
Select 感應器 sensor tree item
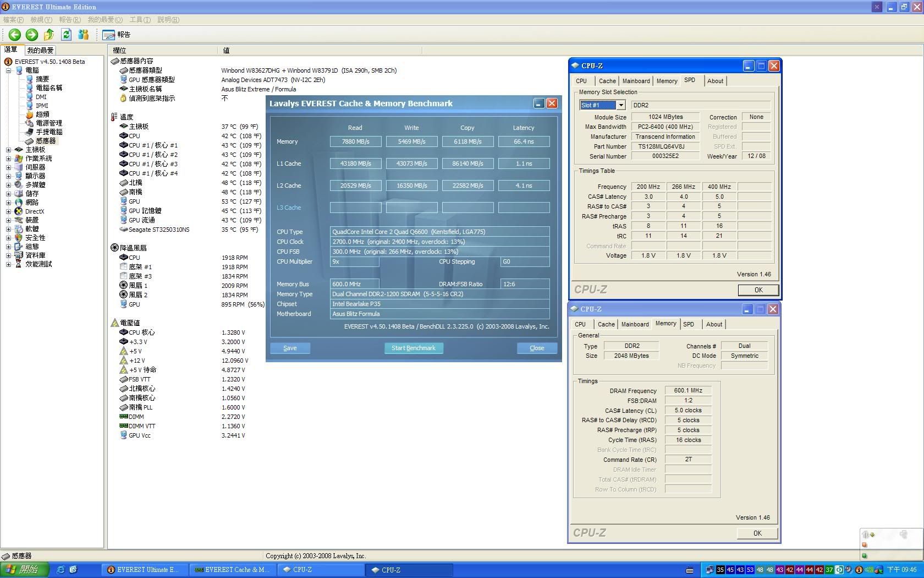point(46,141)
